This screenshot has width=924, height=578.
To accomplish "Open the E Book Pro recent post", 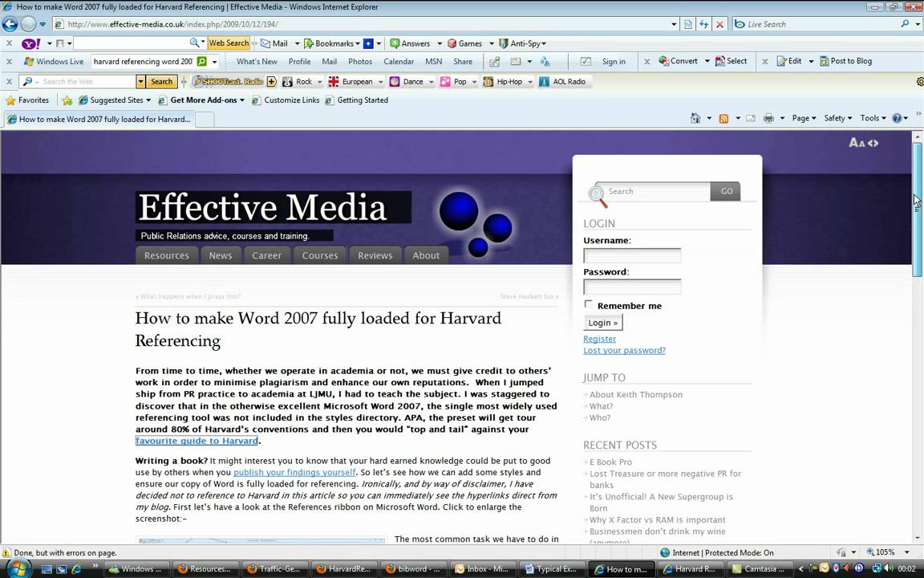I will coord(610,462).
